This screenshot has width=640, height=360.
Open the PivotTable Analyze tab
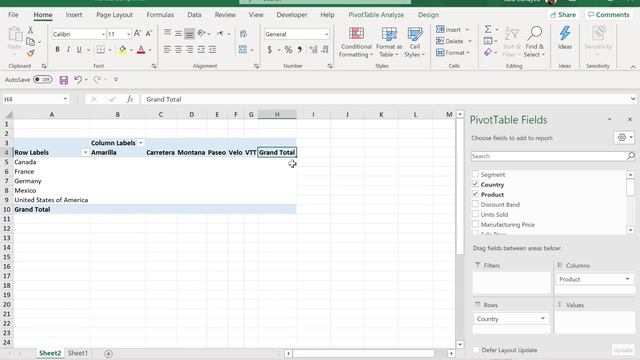(x=376, y=15)
